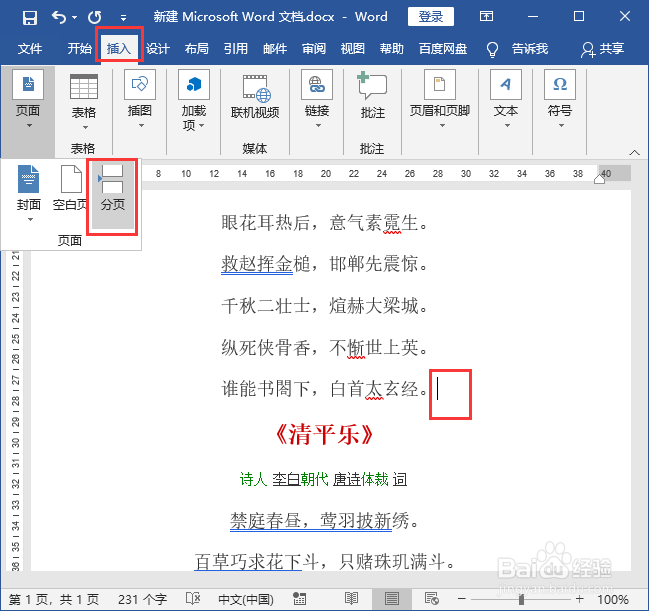Expand the 符号 dropdown arrow
Viewport: 649px width, 611px height.
(x=561, y=125)
